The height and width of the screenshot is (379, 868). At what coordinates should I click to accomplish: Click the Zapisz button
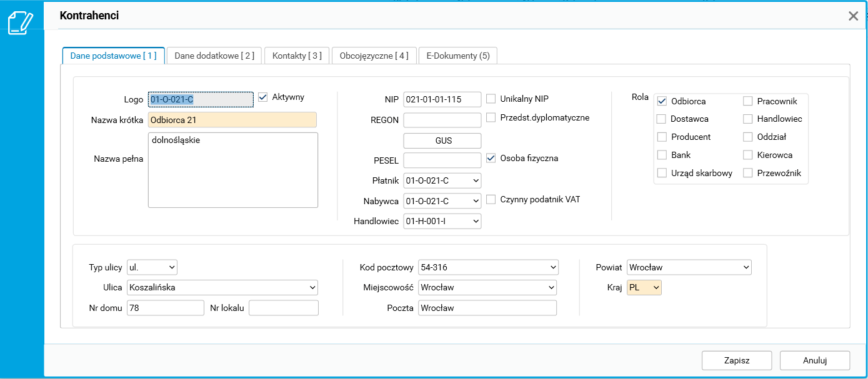[x=737, y=360]
